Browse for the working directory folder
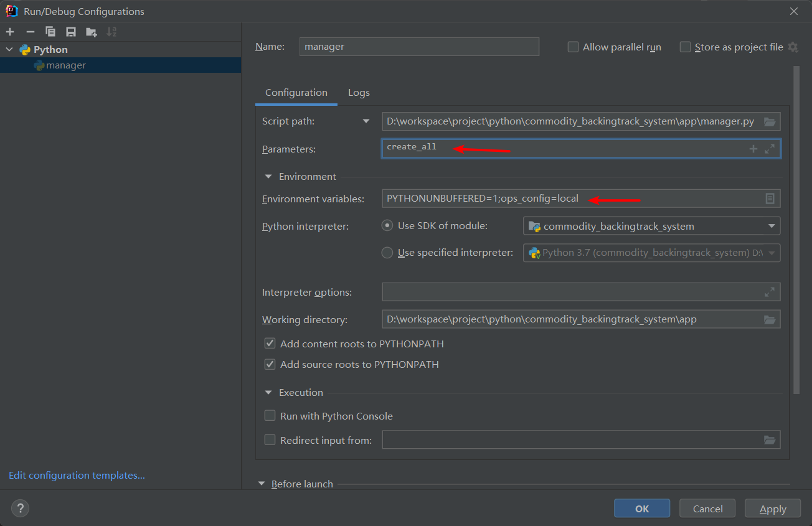Screen dimensions: 812x526 770,319
